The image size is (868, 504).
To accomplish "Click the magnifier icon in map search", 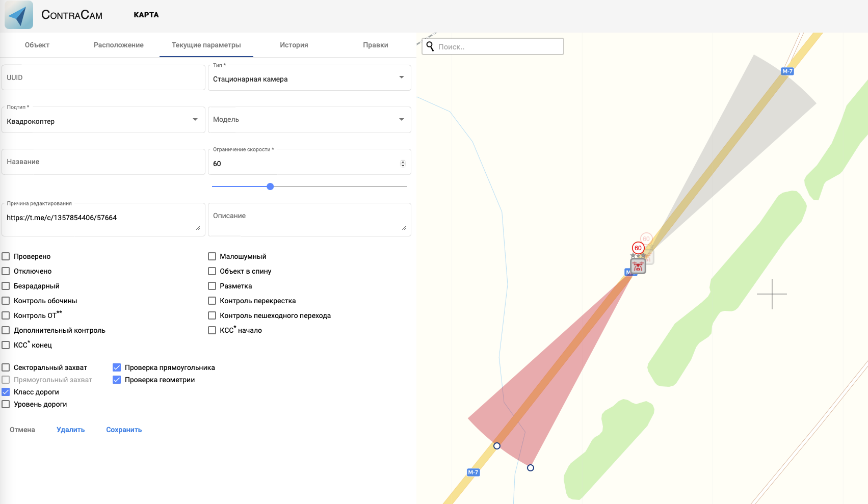I will click(x=430, y=46).
